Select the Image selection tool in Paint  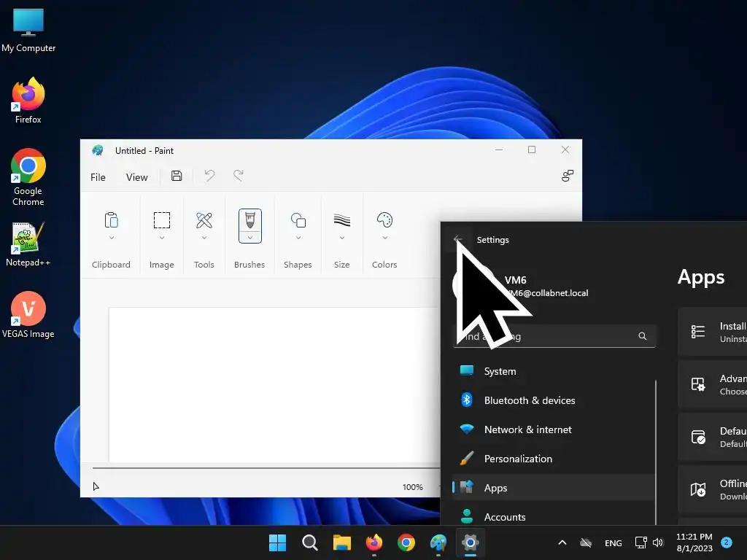point(161,220)
